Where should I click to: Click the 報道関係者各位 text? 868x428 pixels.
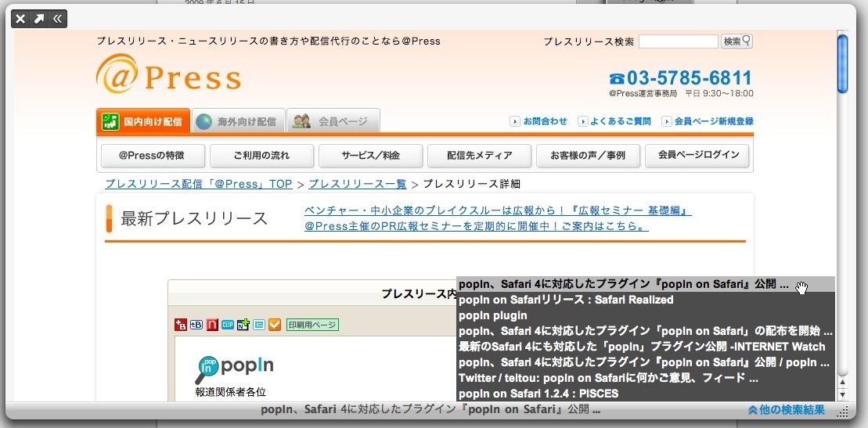point(231,392)
